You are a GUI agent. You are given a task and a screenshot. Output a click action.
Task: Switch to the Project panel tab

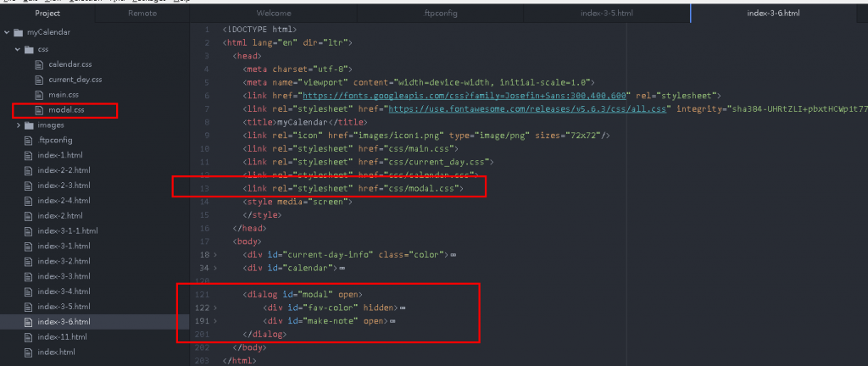pos(47,14)
